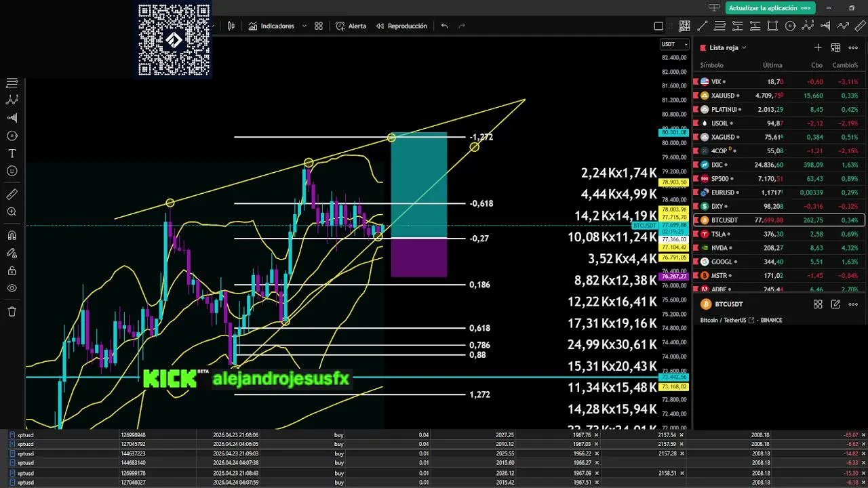Create an Alerta
Screen dimensions: 868x488
coord(351,26)
